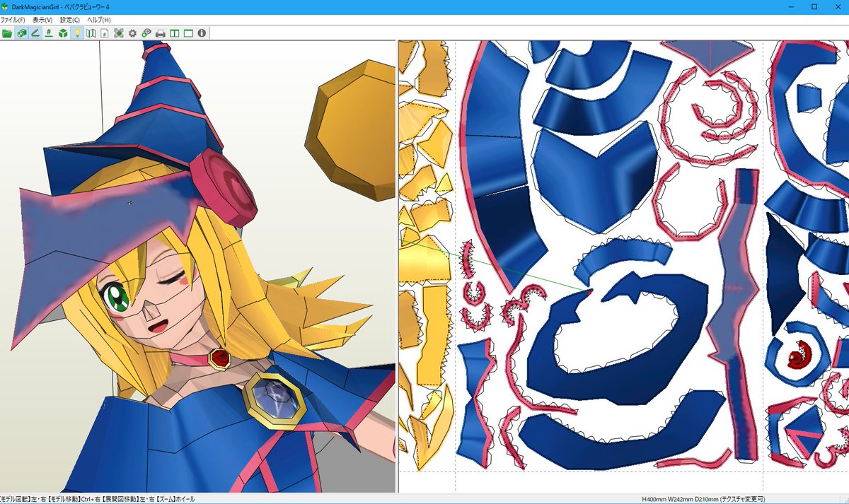Switch to single-pane view icon

click(188, 33)
